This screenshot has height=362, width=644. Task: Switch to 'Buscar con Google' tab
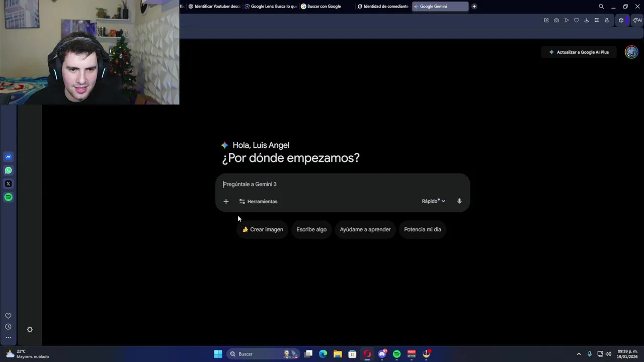327,7
